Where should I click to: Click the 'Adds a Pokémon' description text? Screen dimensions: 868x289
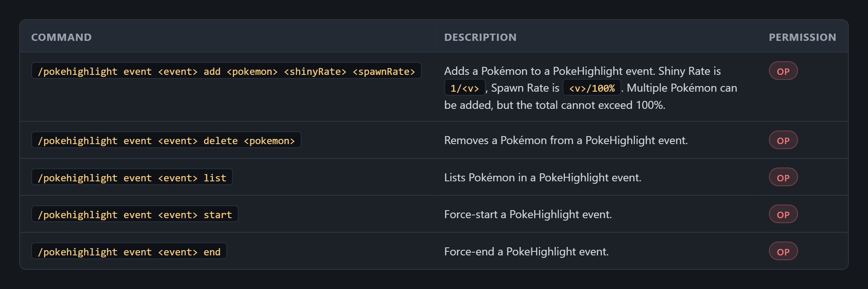click(591, 88)
